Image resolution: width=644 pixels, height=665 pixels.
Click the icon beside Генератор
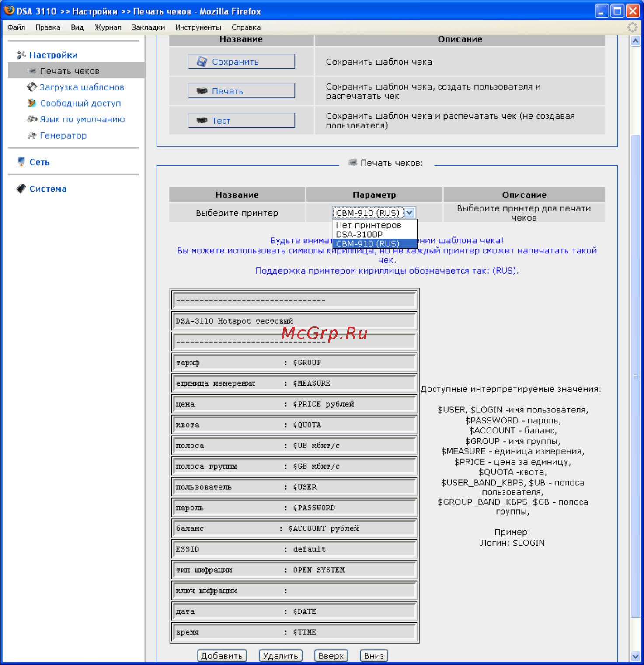point(32,135)
